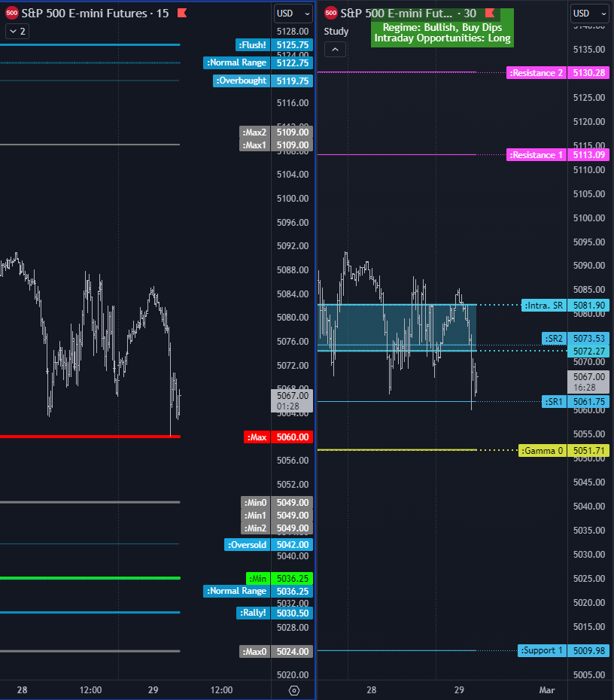Select the :Overbought 5119.75 label
614x700 pixels.
[263, 81]
